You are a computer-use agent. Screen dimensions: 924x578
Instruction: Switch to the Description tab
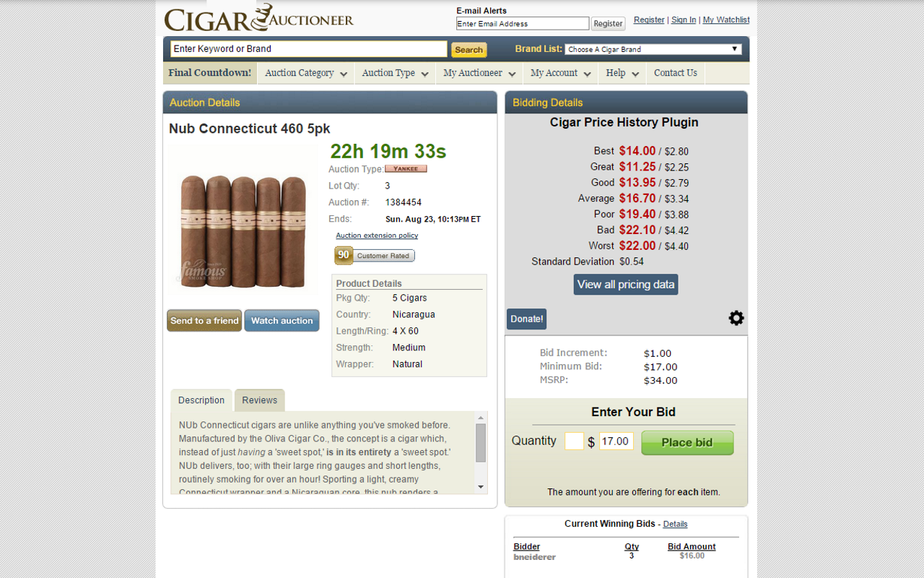(201, 400)
